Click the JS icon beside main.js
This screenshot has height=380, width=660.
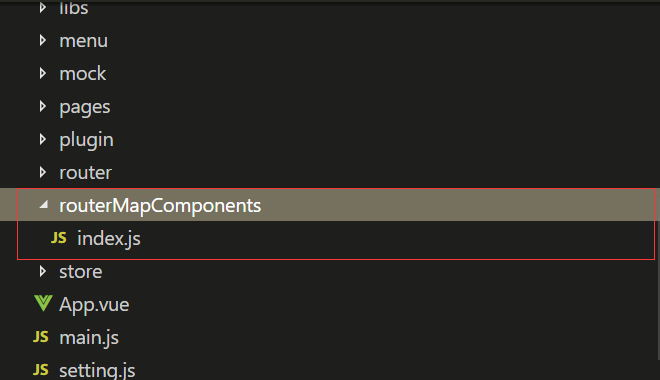41,337
